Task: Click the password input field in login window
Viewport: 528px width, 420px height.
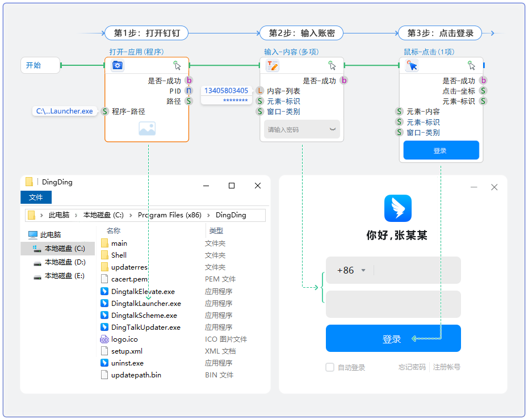Action: 393,304
